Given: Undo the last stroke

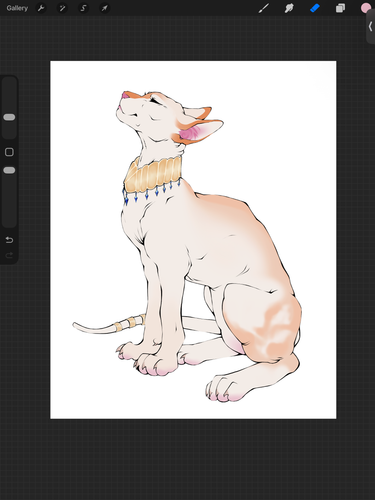Looking at the screenshot, I should click(x=9, y=240).
